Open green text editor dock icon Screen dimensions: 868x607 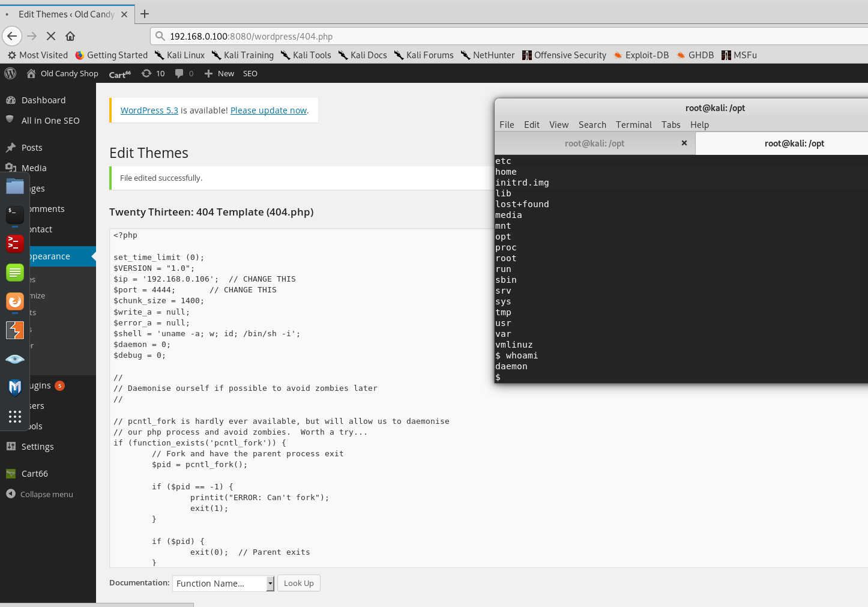pyautogui.click(x=15, y=272)
